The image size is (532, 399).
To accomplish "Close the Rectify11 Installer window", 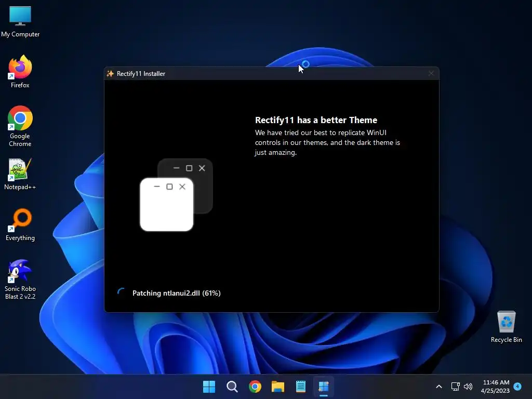I will (431, 74).
